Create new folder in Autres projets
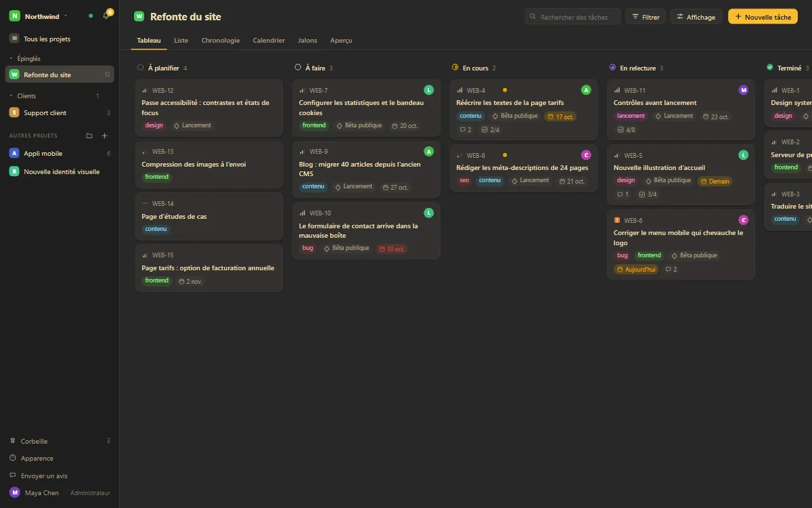This screenshot has height=508, width=812. click(89, 135)
